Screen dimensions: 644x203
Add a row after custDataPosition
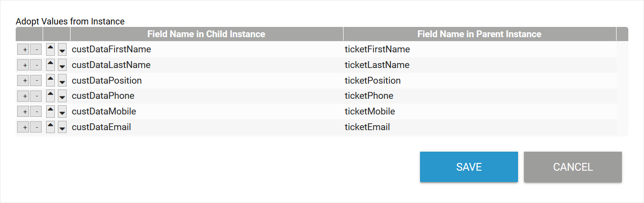pos(24,81)
